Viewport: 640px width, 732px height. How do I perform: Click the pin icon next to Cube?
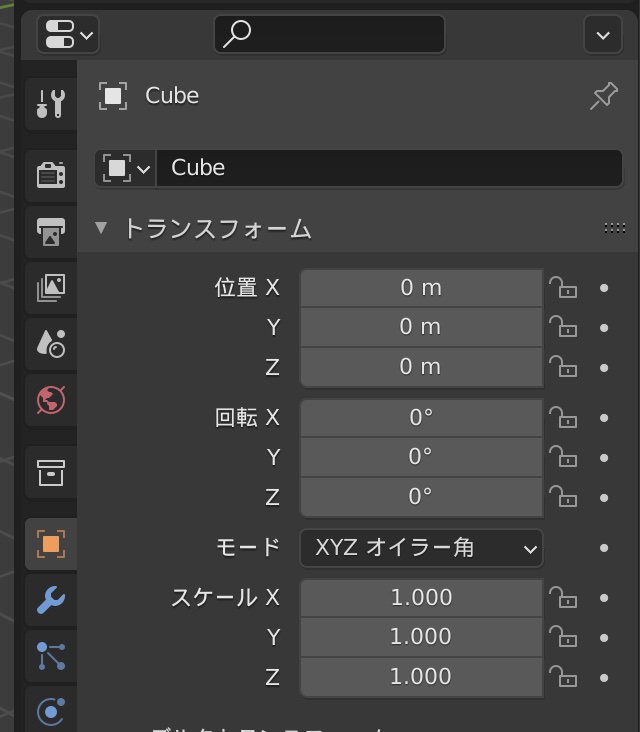pyautogui.click(x=603, y=96)
